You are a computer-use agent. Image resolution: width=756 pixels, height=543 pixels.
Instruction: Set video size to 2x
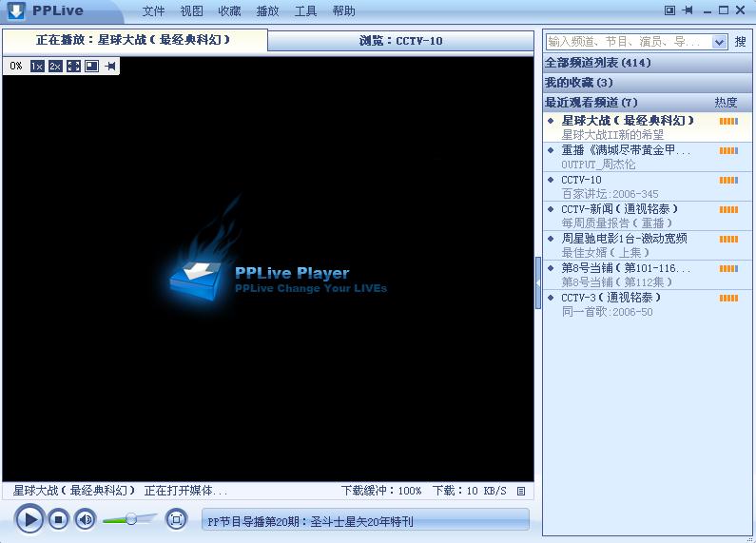click(x=55, y=66)
